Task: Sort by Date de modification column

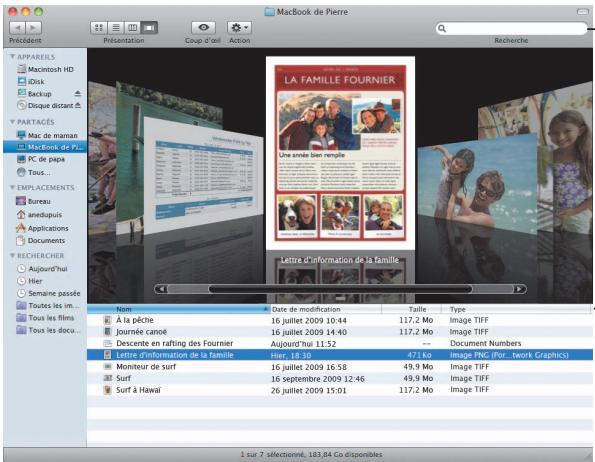Action: 326,309
